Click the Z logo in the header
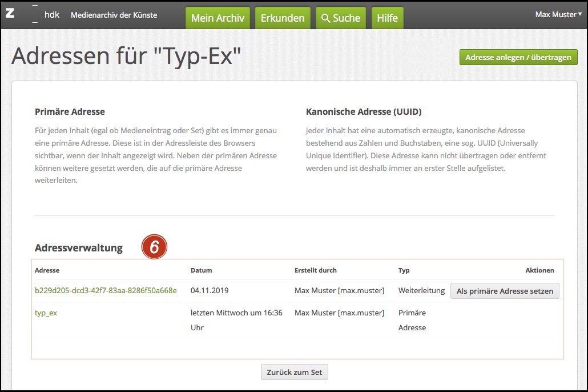Viewport: 588px width, 392px height. click(10, 14)
